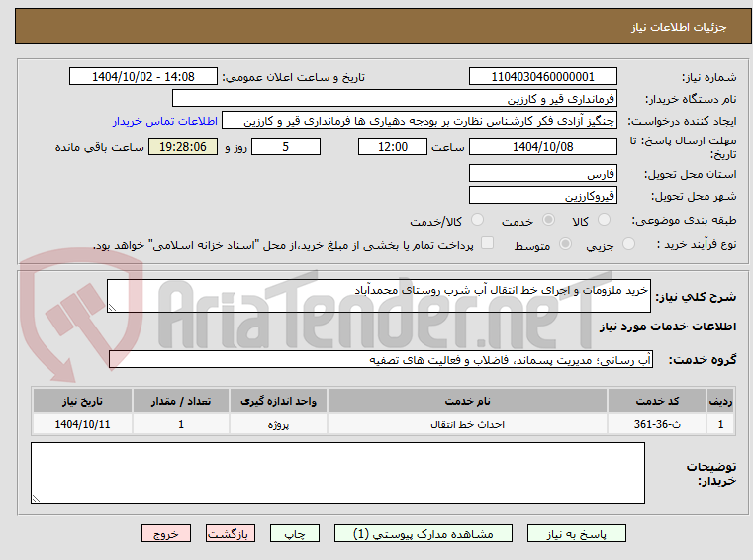Select the کالا radio button
The image size is (753, 560).
click(604, 220)
